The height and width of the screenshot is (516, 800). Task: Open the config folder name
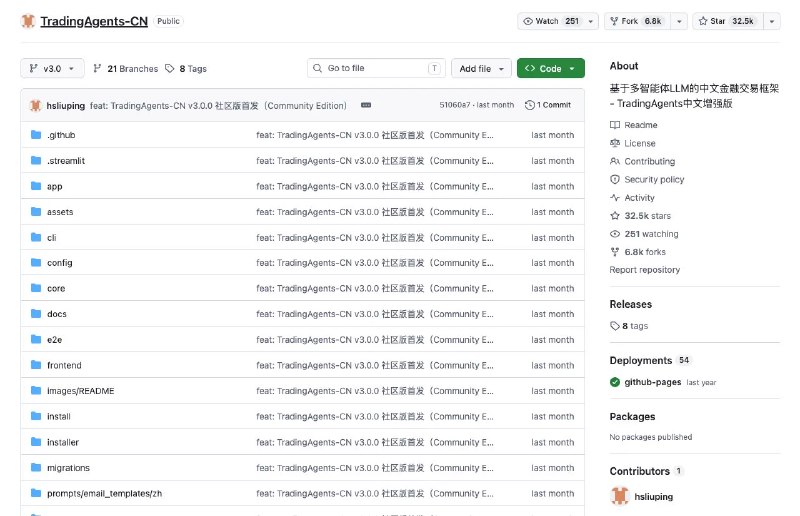(60, 263)
